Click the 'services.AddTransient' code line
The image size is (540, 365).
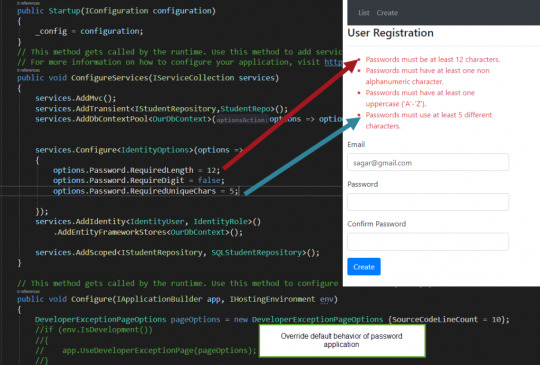tap(161, 109)
